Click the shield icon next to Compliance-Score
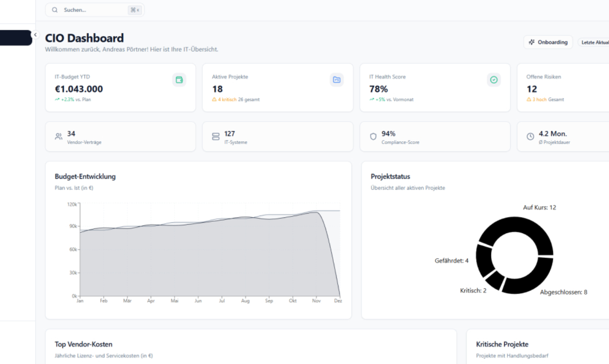Image resolution: width=609 pixels, height=364 pixels. point(373,136)
